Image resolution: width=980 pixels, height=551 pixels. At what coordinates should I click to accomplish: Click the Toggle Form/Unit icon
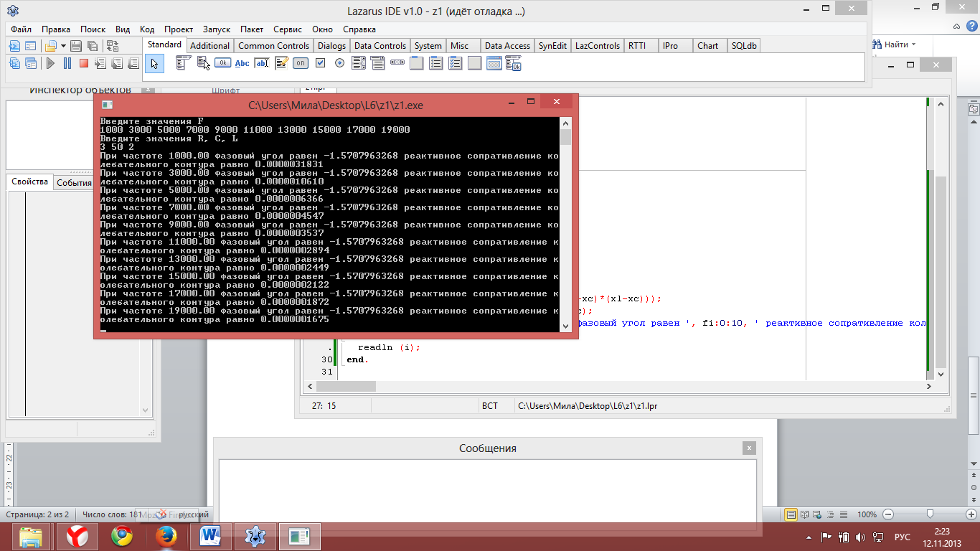pos(112,46)
